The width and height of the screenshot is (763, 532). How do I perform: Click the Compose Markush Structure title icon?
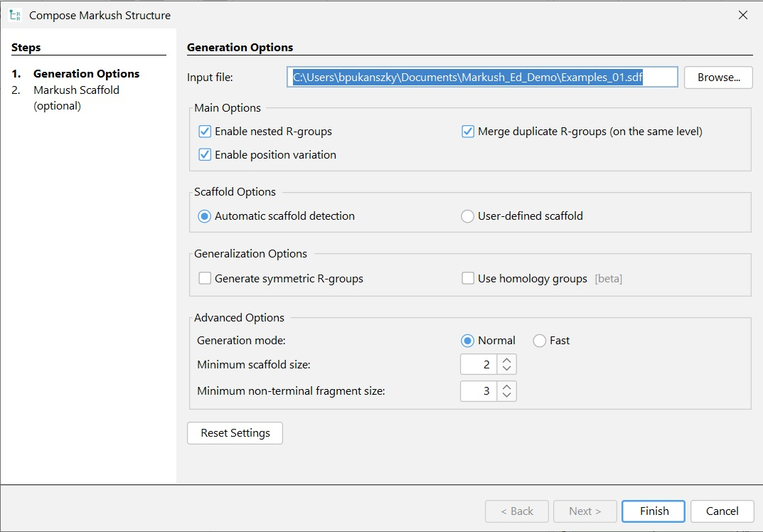pyautogui.click(x=14, y=15)
